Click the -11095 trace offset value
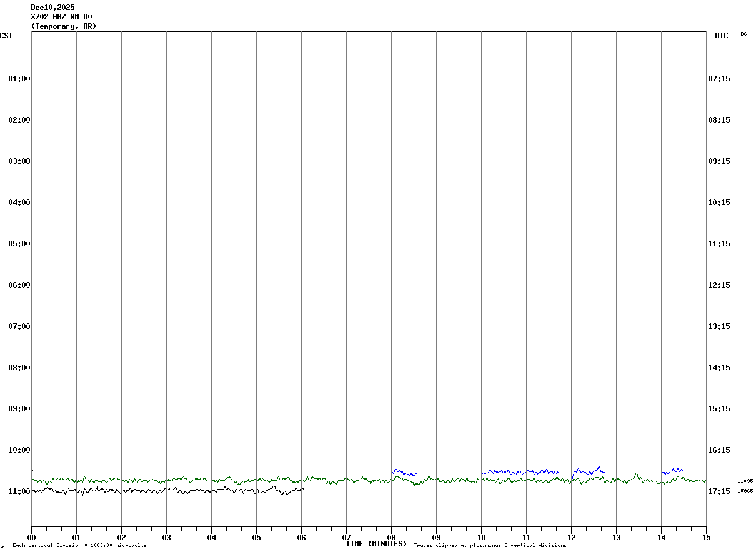The height and width of the screenshot is (554, 756). pyautogui.click(x=744, y=481)
